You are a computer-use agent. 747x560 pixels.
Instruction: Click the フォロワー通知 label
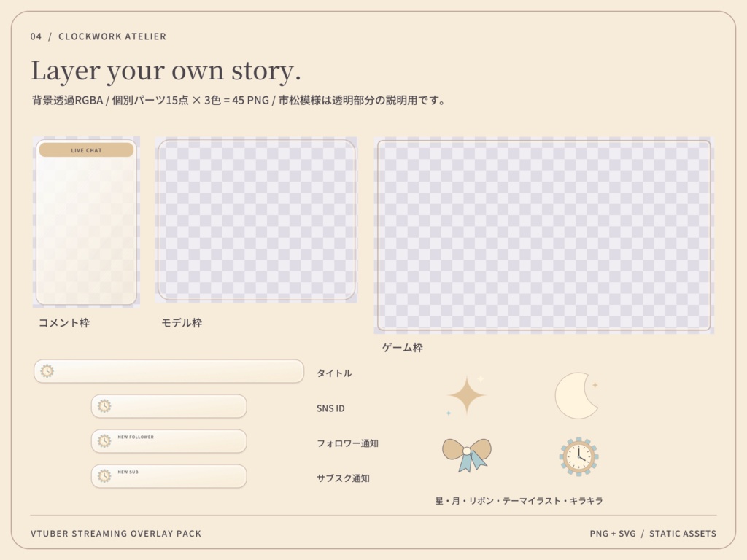pos(347,443)
